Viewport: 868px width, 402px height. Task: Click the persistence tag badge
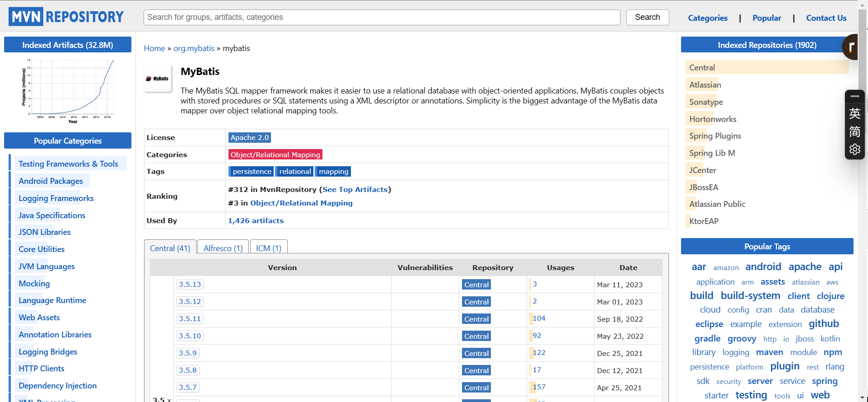[x=251, y=172]
